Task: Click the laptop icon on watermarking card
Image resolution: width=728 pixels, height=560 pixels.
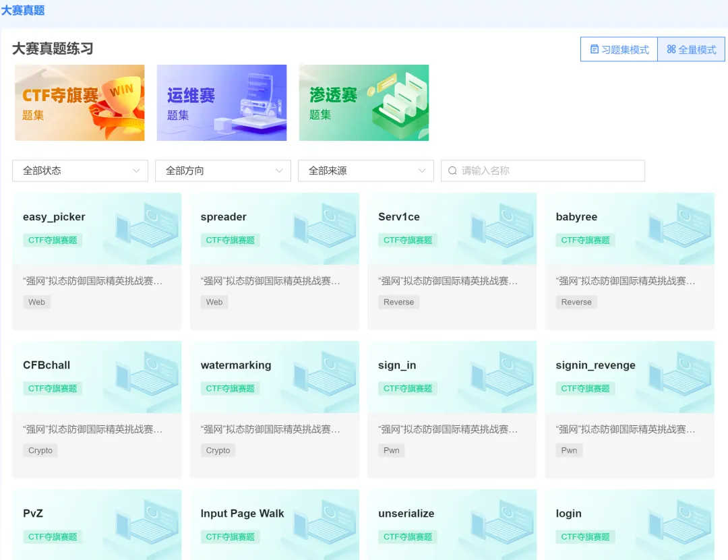Action: pyautogui.click(x=325, y=374)
